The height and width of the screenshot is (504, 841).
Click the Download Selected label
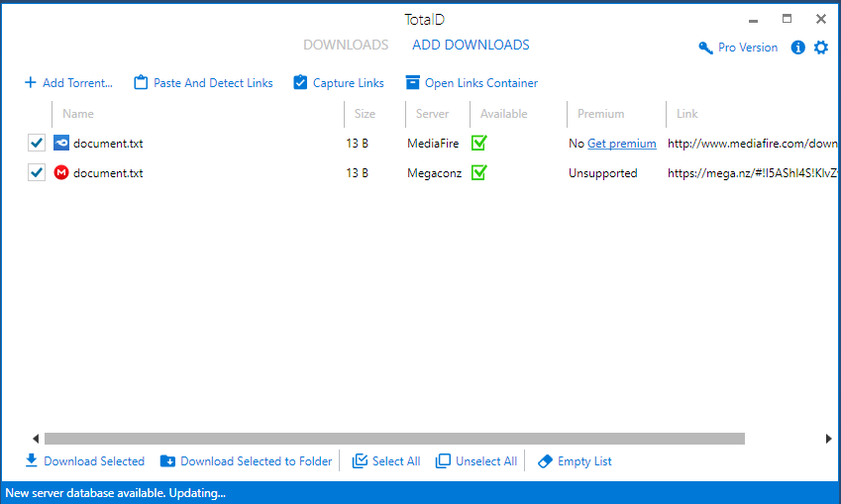click(94, 461)
